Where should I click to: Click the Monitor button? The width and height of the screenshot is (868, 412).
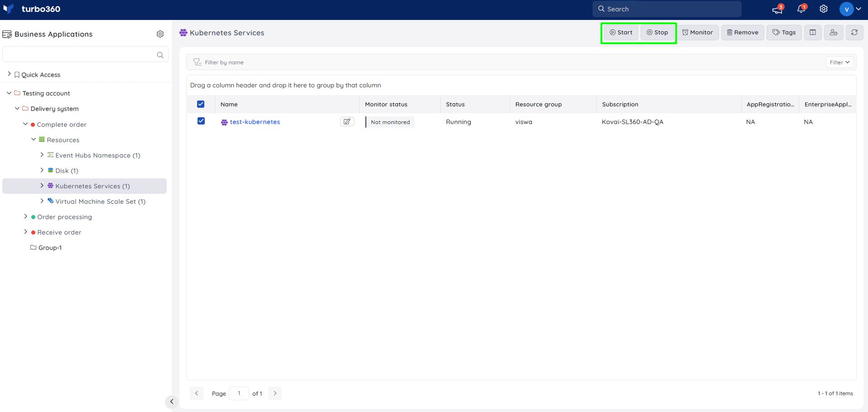[698, 33]
